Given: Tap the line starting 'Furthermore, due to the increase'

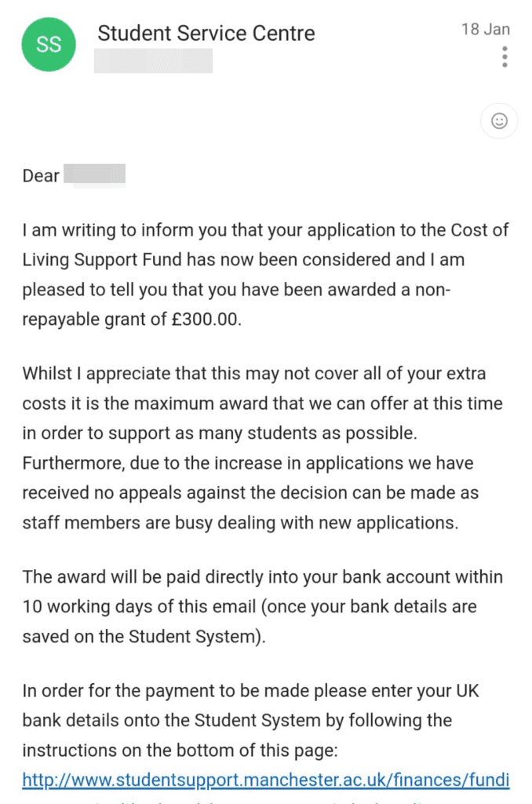Looking at the screenshot, I should 247,463.
